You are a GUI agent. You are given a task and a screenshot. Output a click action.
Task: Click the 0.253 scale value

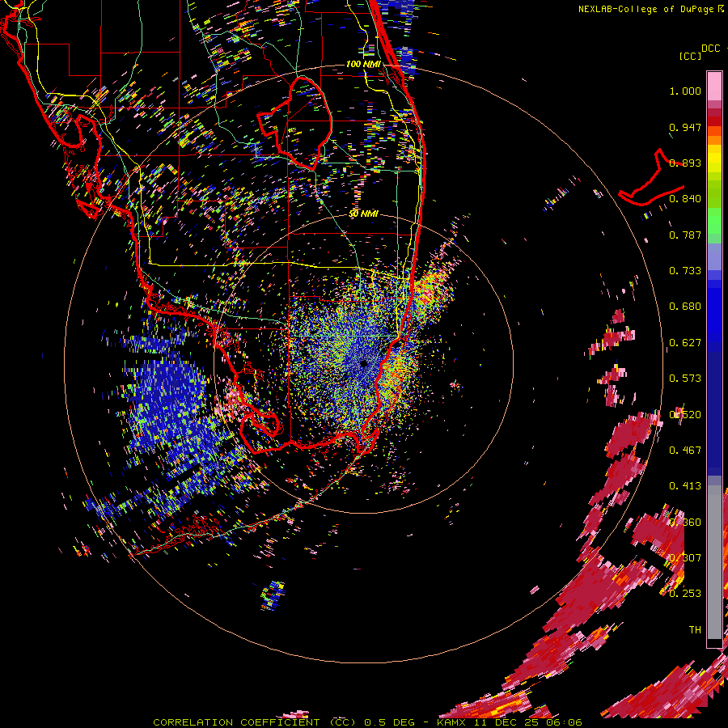[685, 594]
